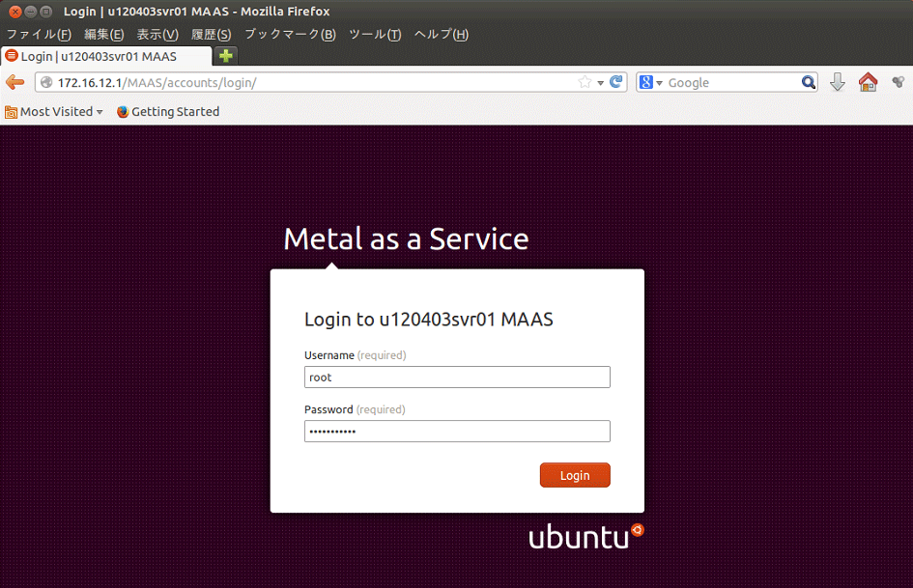Click the Firefox window title text
Viewport: 913px width, 588px height.
[x=197, y=12]
